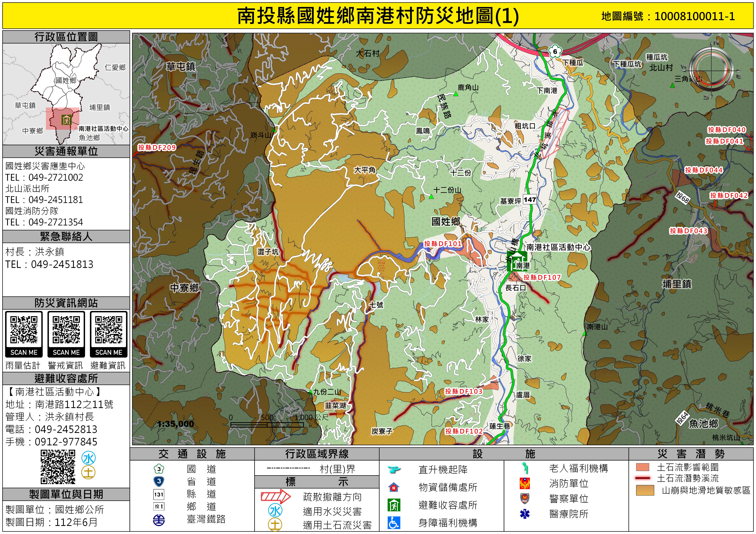Image resolution: width=756 pixels, height=534 pixels.
Task: Click the 避難資訊 QR code
Action: click(x=109, y=330)
